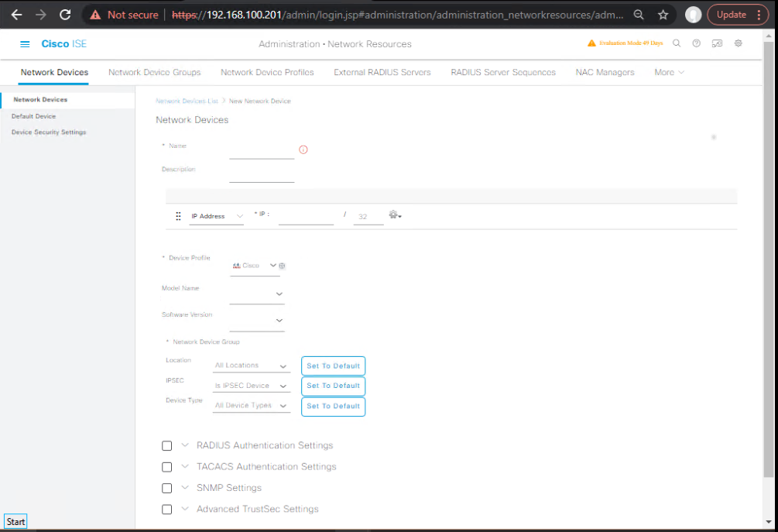
Task: Click the browser address bar URL
Action: click(x=397, y=15)
